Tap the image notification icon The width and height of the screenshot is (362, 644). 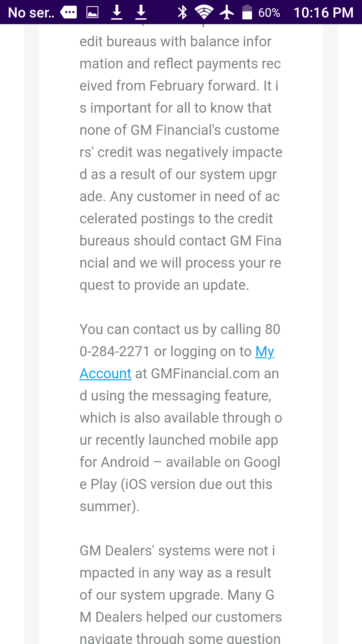[x=92, y=13]
